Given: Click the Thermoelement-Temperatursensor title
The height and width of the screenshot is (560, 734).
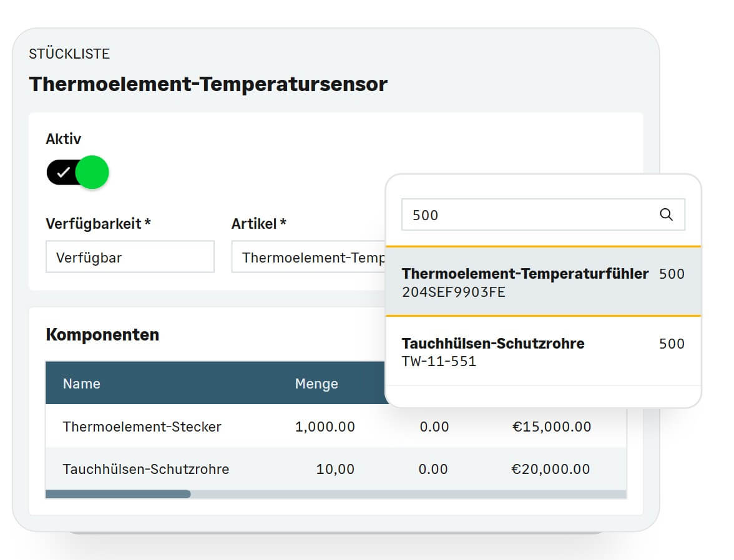Looking at the screenshot, I should [208, 84].
